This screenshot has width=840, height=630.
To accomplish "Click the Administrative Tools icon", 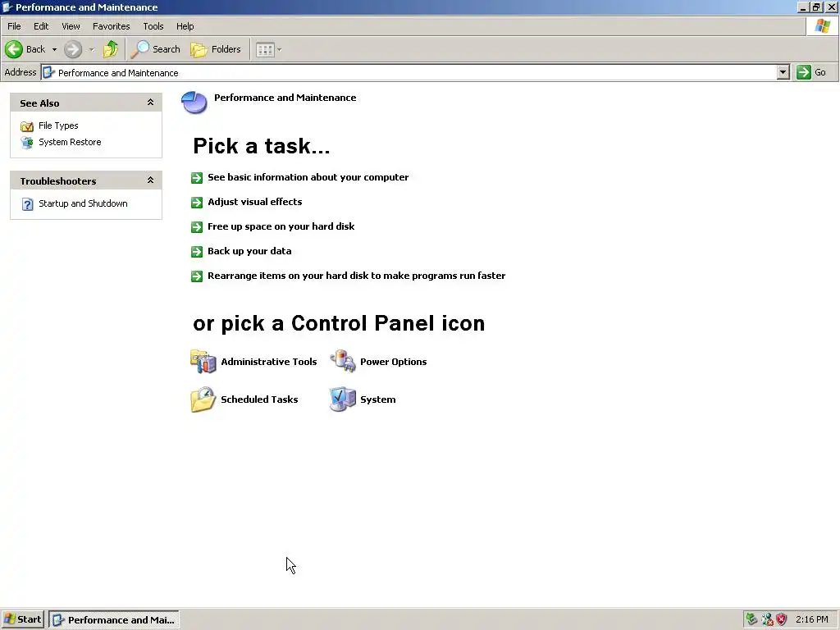I will coord(203,361).
